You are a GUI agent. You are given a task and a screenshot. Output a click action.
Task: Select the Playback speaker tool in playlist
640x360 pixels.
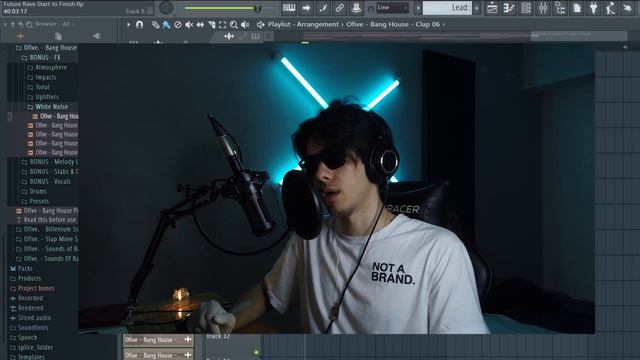245,25
